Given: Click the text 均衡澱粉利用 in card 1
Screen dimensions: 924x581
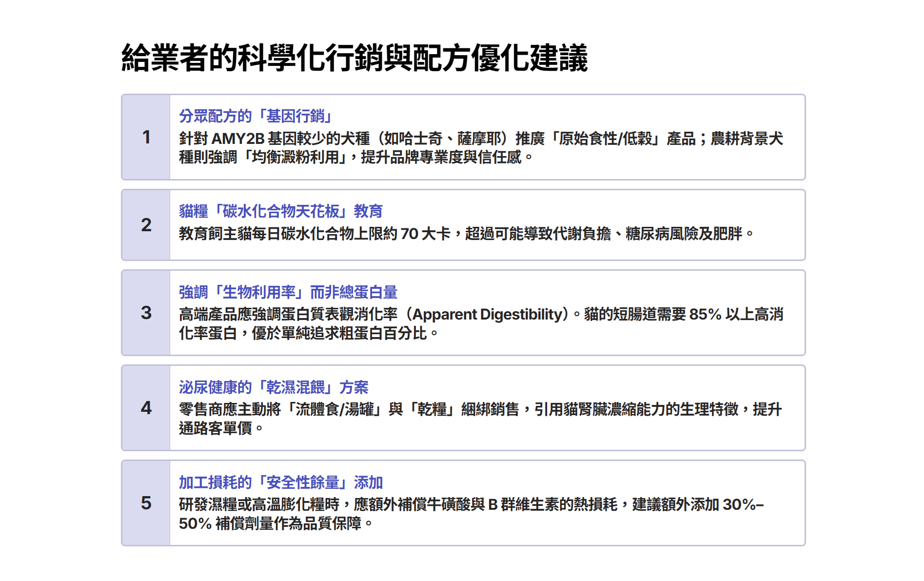Looking at the screenshot, I should pyautogui.click(x=295, y=157).
